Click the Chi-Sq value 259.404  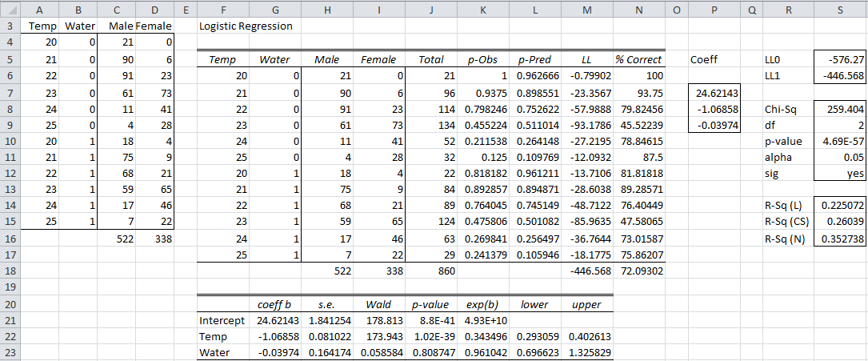(x=840, y=108)
